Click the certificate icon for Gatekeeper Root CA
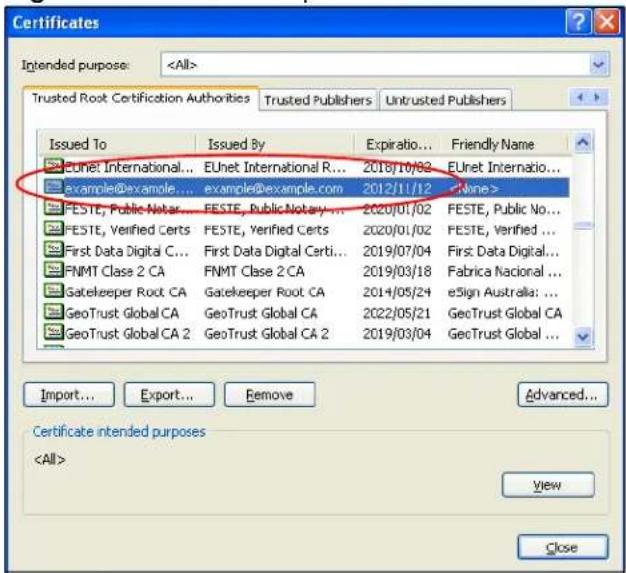Image resolution: width=626 pixels, height=573 pixels. coord(53,291)
